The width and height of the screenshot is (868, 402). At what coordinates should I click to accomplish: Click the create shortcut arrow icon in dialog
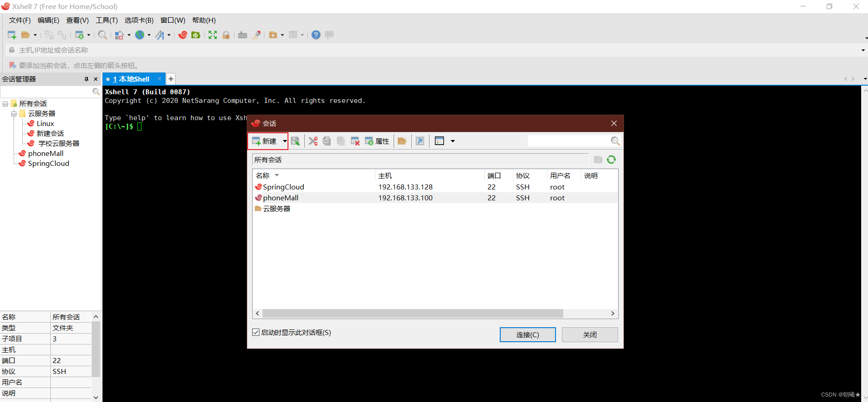click(420, 141)
